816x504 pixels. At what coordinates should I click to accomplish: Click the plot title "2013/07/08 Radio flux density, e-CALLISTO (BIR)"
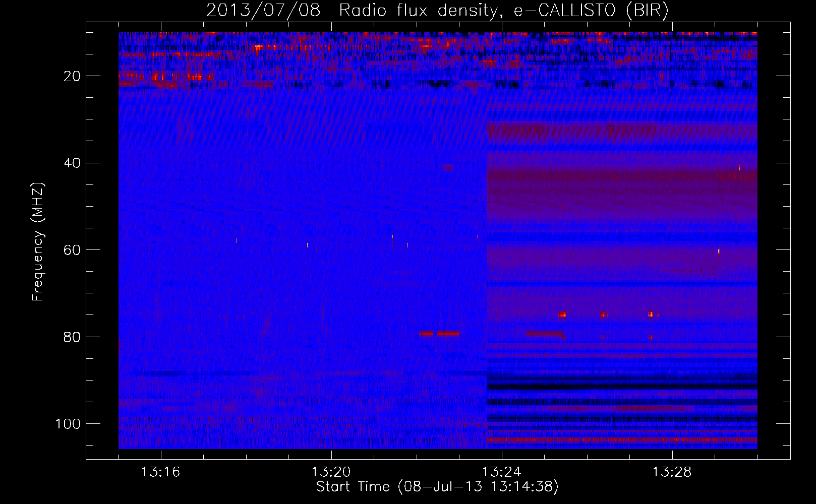pos(437,11)
